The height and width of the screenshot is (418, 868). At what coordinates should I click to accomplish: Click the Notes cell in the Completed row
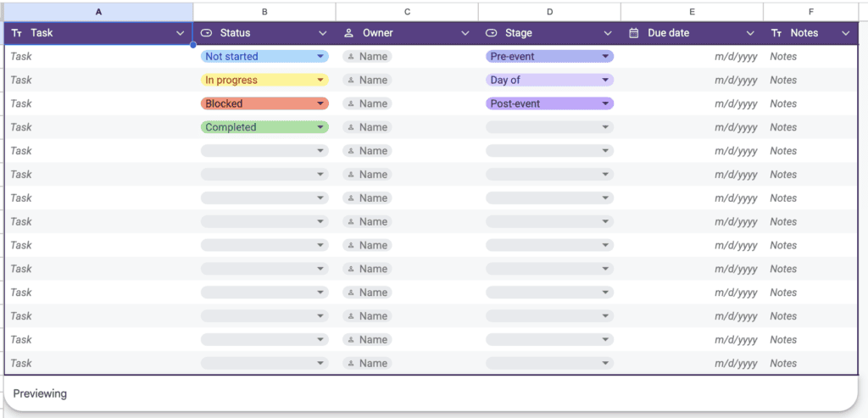811,127
